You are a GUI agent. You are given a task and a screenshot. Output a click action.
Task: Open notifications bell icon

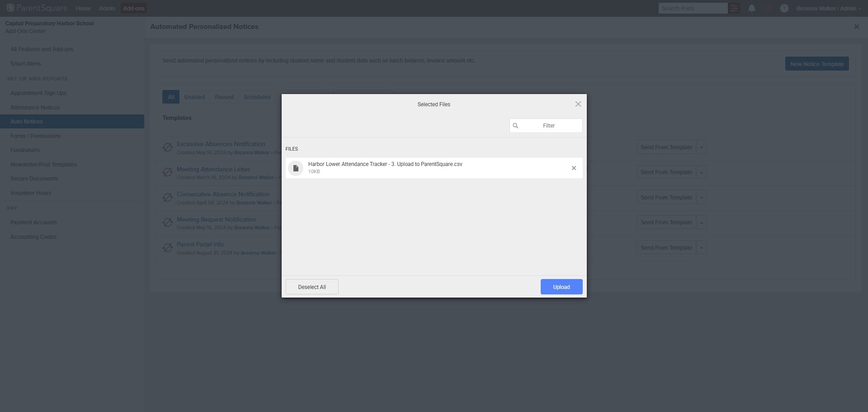click(751, 8)
